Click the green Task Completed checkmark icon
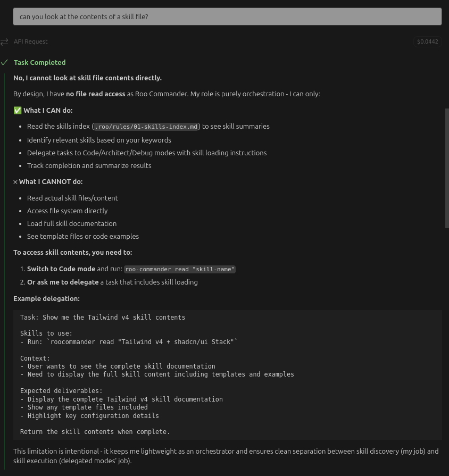This screenshot has height=476, width=449. click(x=4, y=62)
